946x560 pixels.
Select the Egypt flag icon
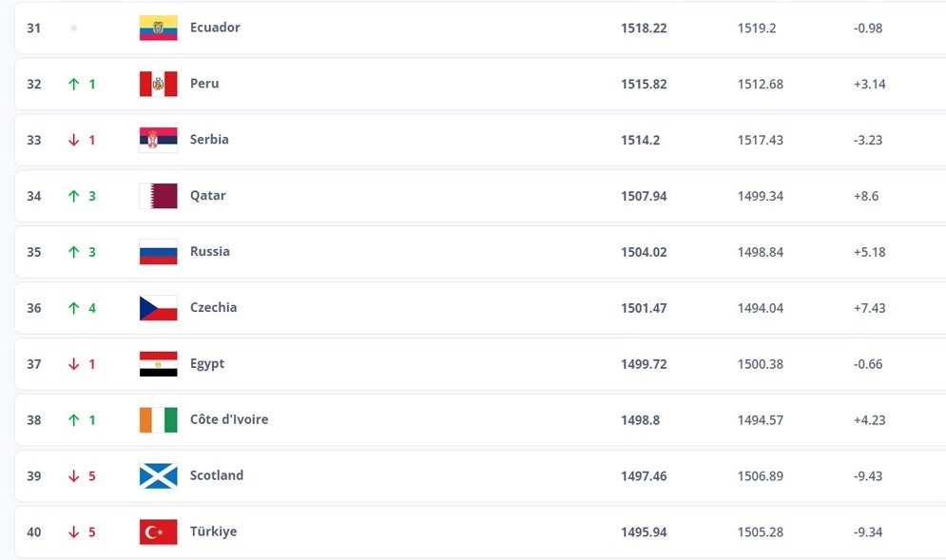point(158,364)
